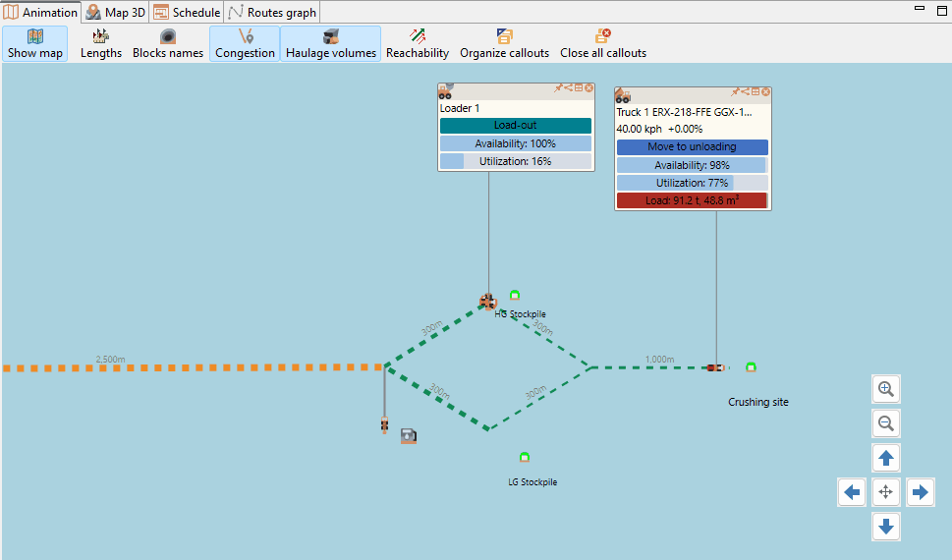952x560 pixels.
Task: Click share icon on Truck 1 callout
Action: click(745, 91)
